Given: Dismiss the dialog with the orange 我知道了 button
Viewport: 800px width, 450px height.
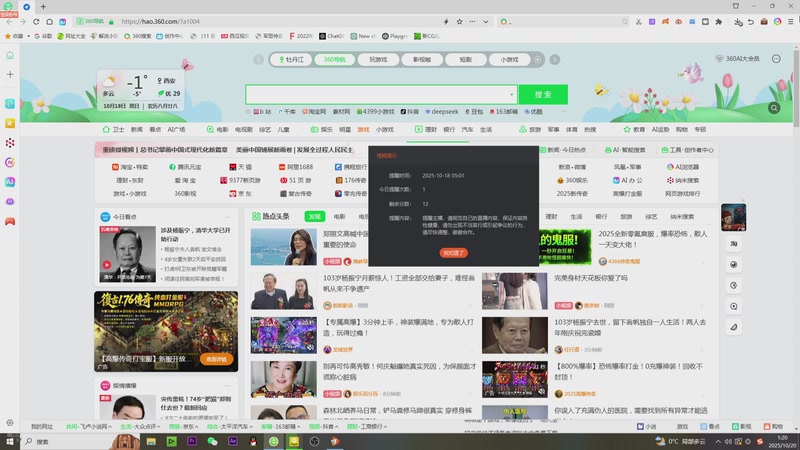Looking at the screenshot, I should (x=454, y=253).
